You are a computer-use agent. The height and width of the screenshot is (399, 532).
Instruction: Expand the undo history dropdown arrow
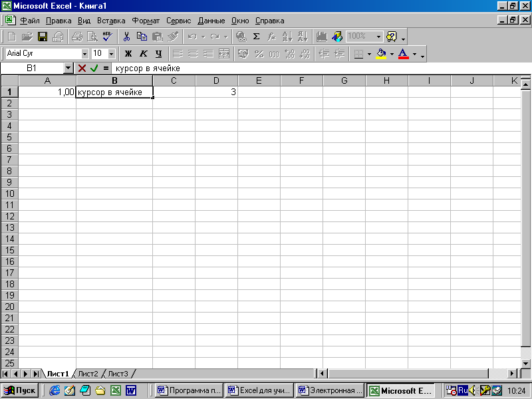[203, 37]
